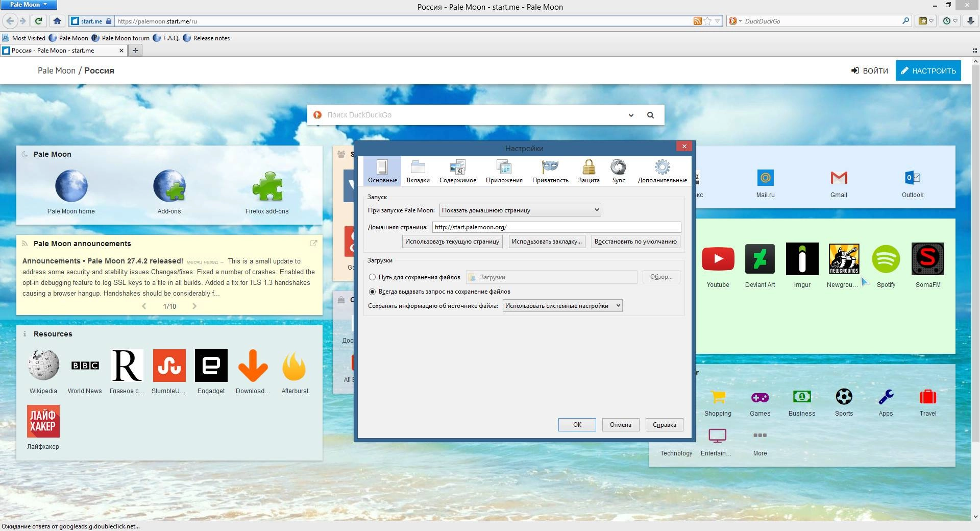Image resolution: width=980 pixels, height=531 pixels.
Task: Switch to Приватность settings tab
Action: pyautogui.click(x=550, y=171)
